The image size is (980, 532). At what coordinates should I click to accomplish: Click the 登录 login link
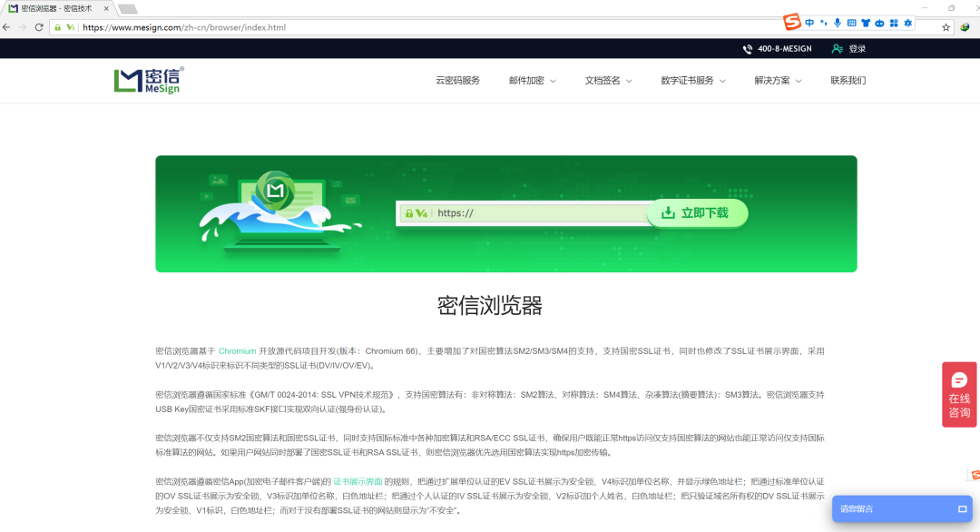point(857,49)
